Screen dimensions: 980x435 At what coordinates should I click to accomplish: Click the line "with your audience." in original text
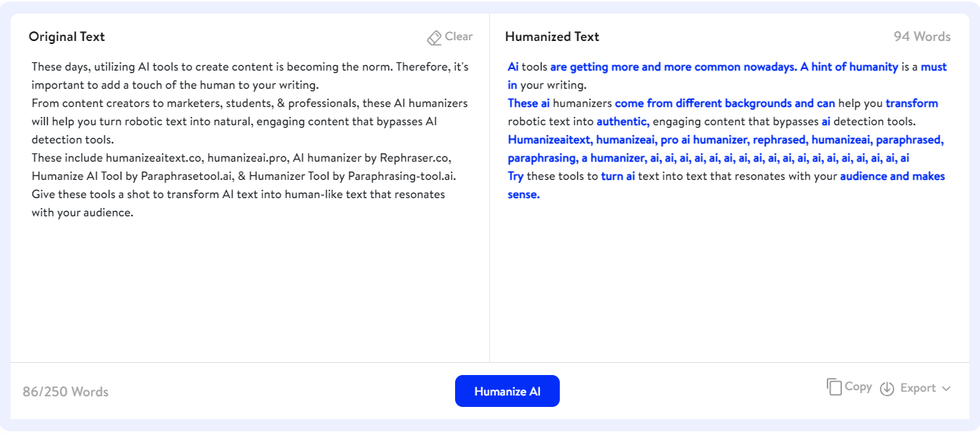coord(83,213)
